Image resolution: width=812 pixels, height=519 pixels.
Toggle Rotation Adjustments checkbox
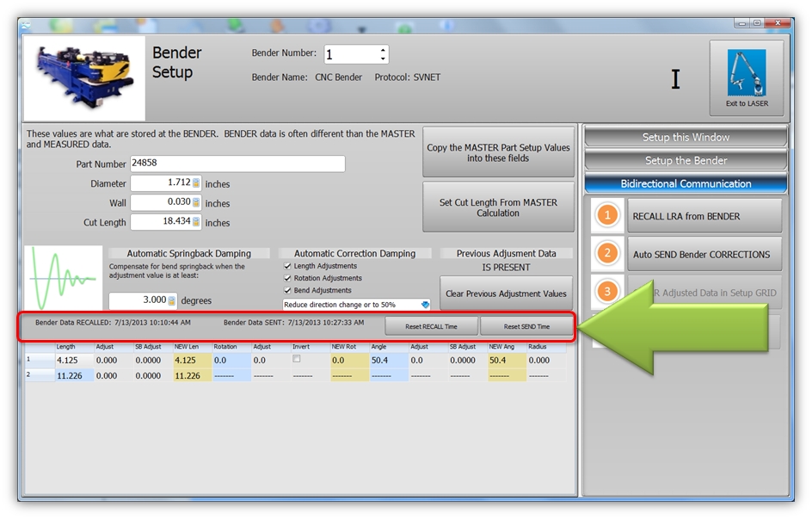[x=287, y=279]
